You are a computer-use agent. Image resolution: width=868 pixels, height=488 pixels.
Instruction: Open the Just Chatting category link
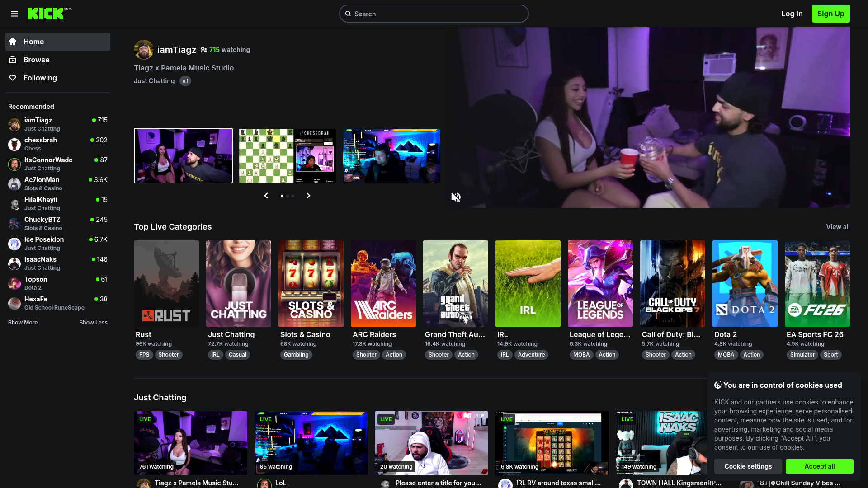pos(154,81)
